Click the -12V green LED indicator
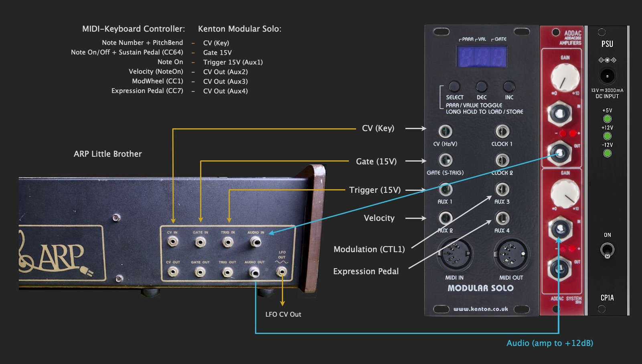 pyautogui.click(x=607, y=153)
